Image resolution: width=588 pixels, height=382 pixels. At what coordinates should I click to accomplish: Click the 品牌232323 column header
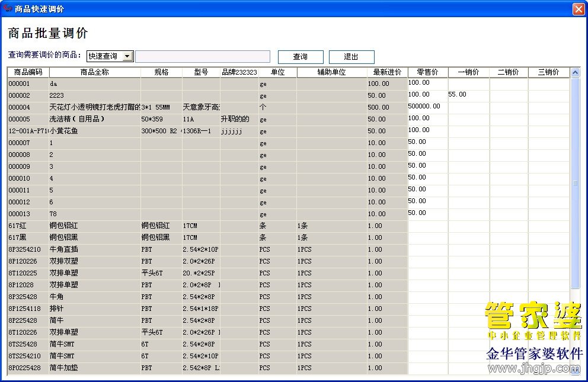(x=239, y=72)
